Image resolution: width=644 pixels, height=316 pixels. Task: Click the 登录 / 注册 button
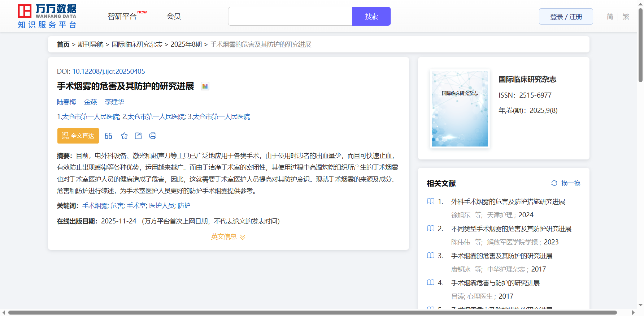tap(566, 17)
